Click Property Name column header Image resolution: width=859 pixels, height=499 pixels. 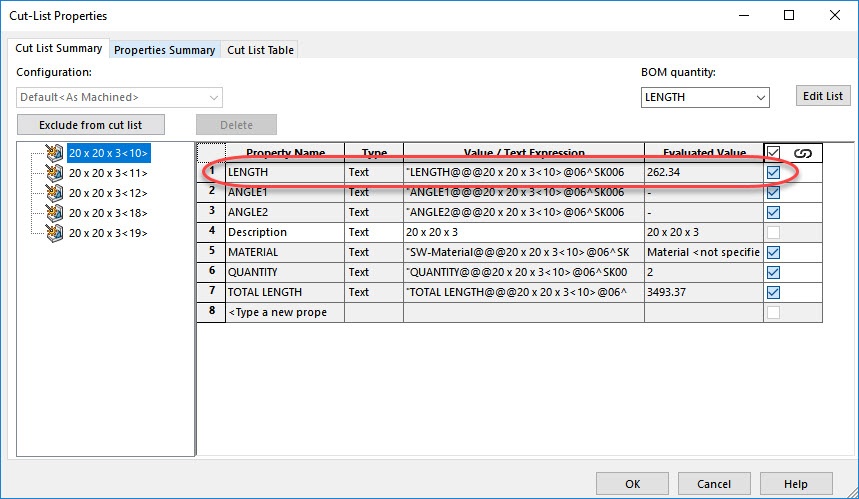click(x=285, y=153)
